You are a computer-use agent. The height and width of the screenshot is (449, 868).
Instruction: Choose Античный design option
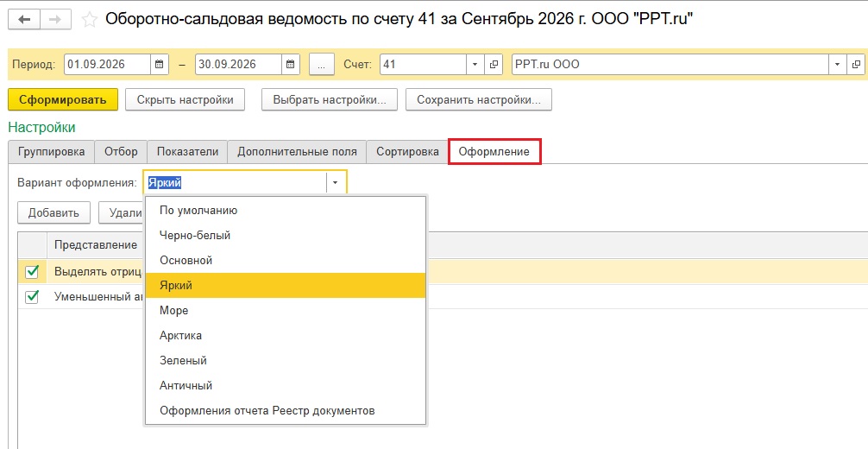(286, 385)
